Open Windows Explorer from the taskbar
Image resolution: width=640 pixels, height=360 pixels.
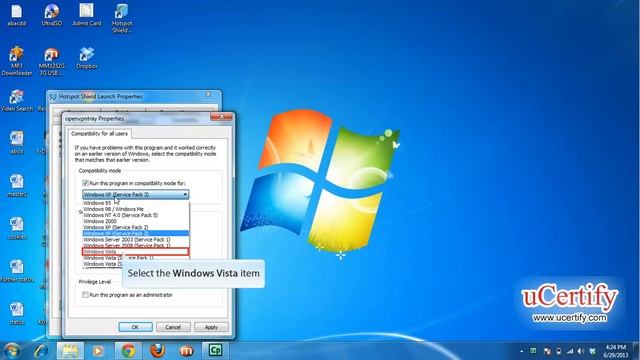coord(70,351)
